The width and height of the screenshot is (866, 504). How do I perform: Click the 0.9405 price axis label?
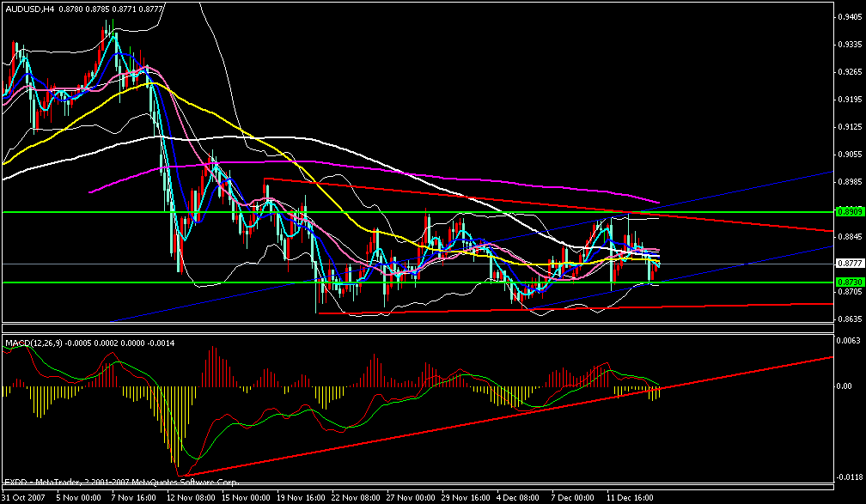click(850, 16)
